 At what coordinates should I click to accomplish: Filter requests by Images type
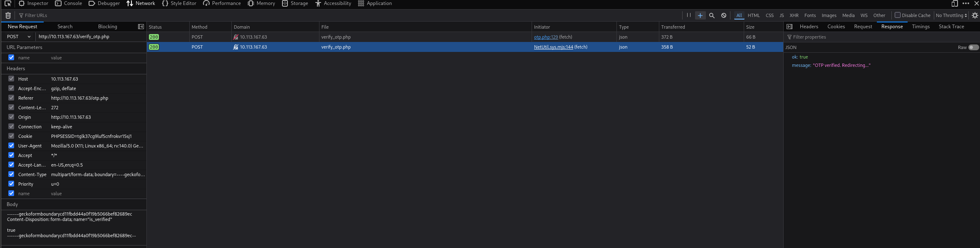tap(829, 15)
